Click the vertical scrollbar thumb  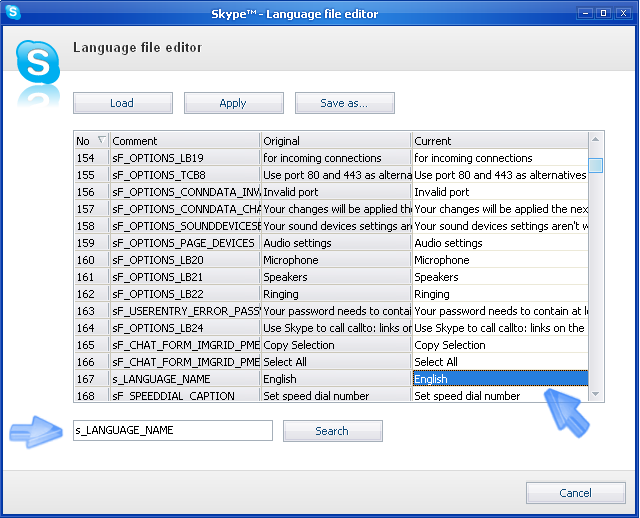pyautogui.click(x=596, y=165)
